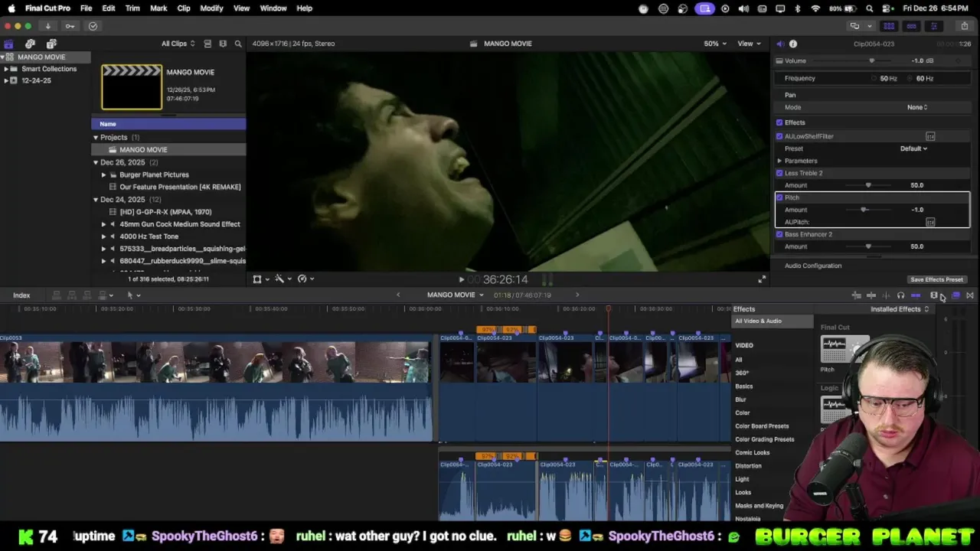The height and width of the screenshot is (551, 980).
Task: Click Save Effects Preset button
Action: point(936,279)
